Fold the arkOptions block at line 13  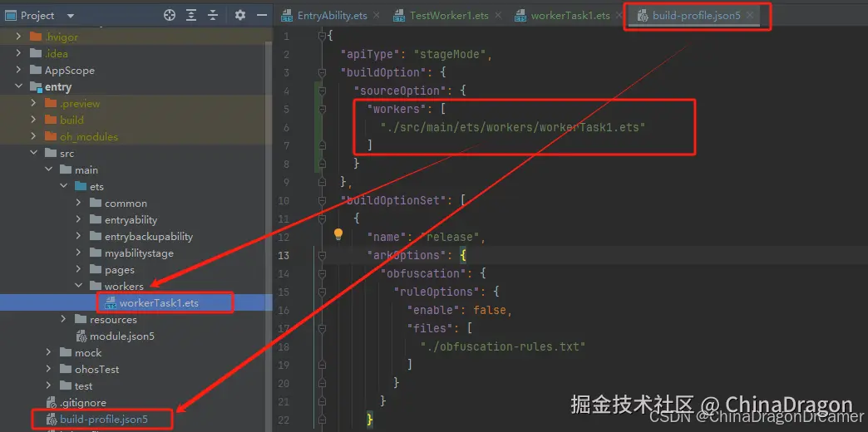[323, 255]
